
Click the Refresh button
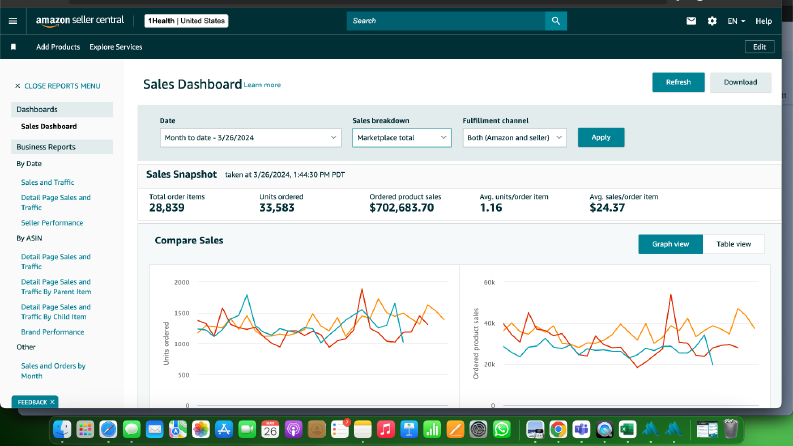[x=678, y=82]
